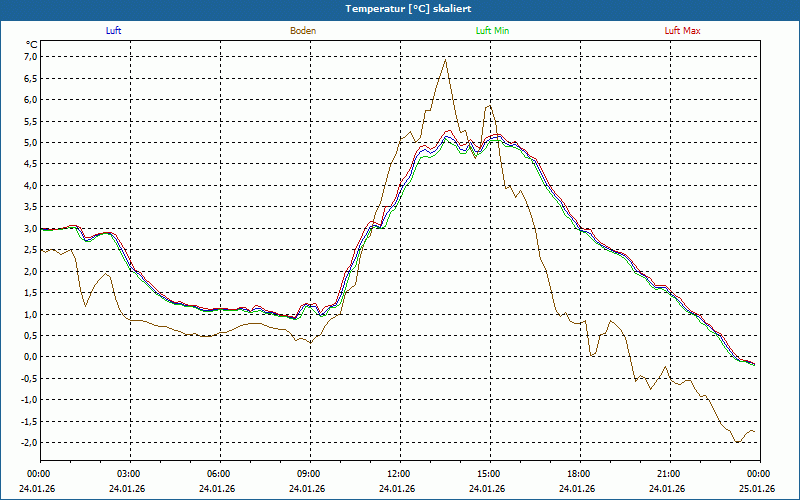Viewport: 800px width, 500px height.
Task: Click the 3,0 y-axis tick label
Action: 29,229
